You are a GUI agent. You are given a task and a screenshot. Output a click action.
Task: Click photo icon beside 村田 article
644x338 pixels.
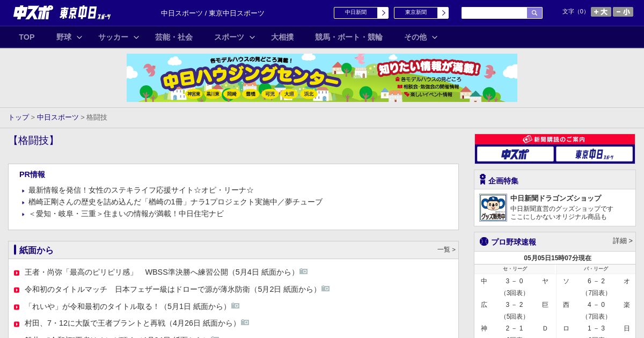point(245,322)
